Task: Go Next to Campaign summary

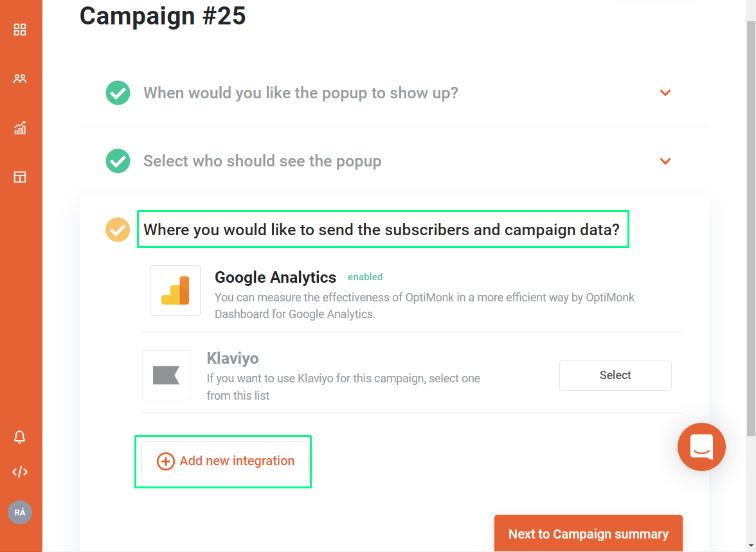Action: [588, 533]
